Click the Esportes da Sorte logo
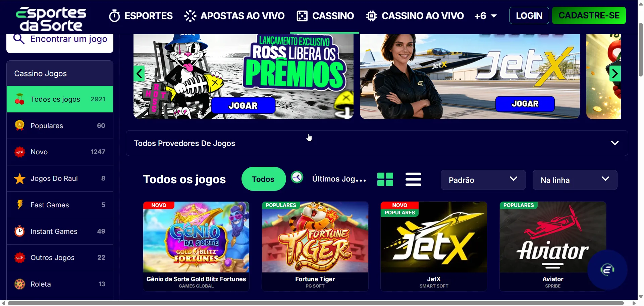This screenshot has width=644, height=306. click(x=51, y=18)
